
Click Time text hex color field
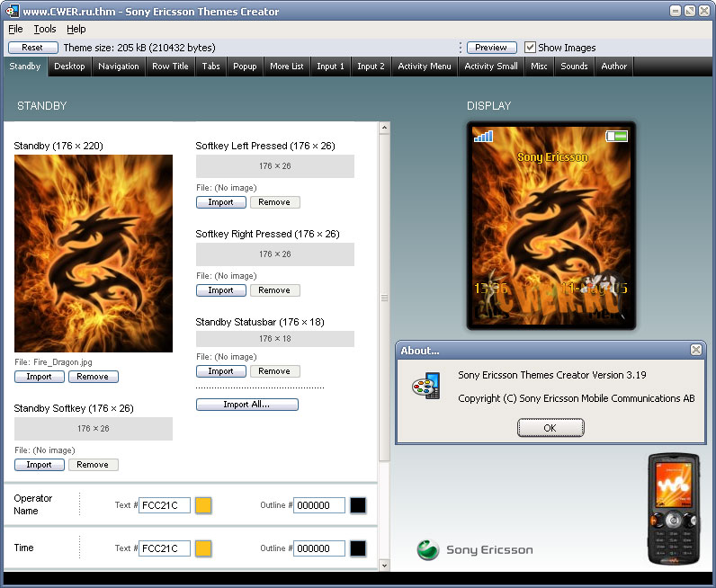[165, 548]
